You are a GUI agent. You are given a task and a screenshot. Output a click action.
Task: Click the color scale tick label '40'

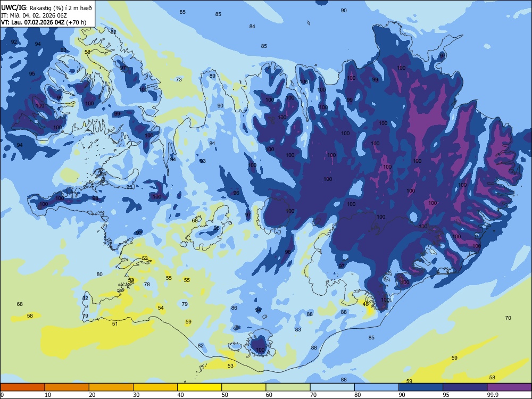(180, 395)
